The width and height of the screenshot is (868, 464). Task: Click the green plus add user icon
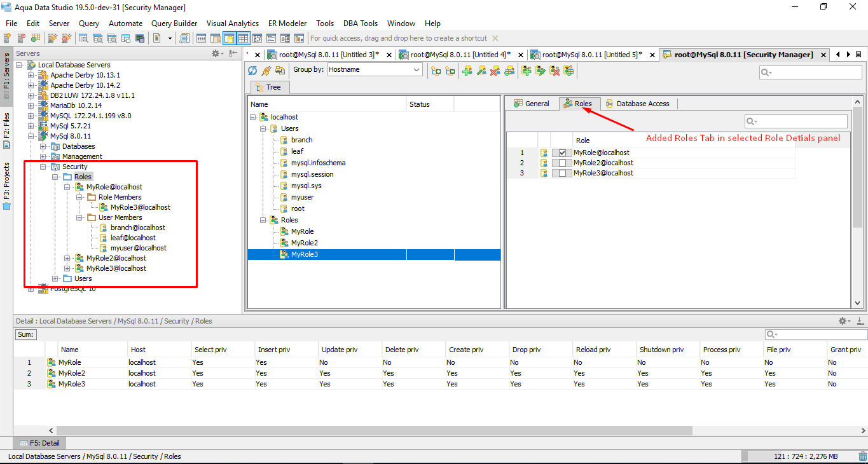(467, 71)
